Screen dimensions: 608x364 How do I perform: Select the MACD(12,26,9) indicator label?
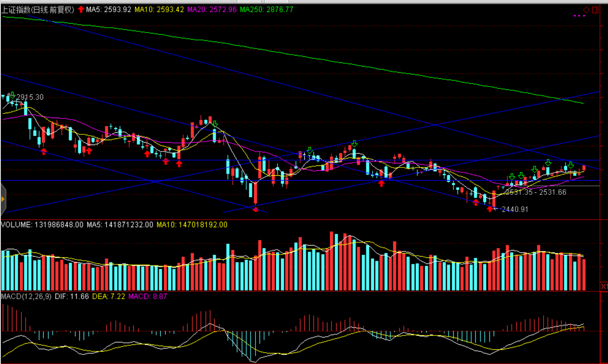[x=26, y=296]
